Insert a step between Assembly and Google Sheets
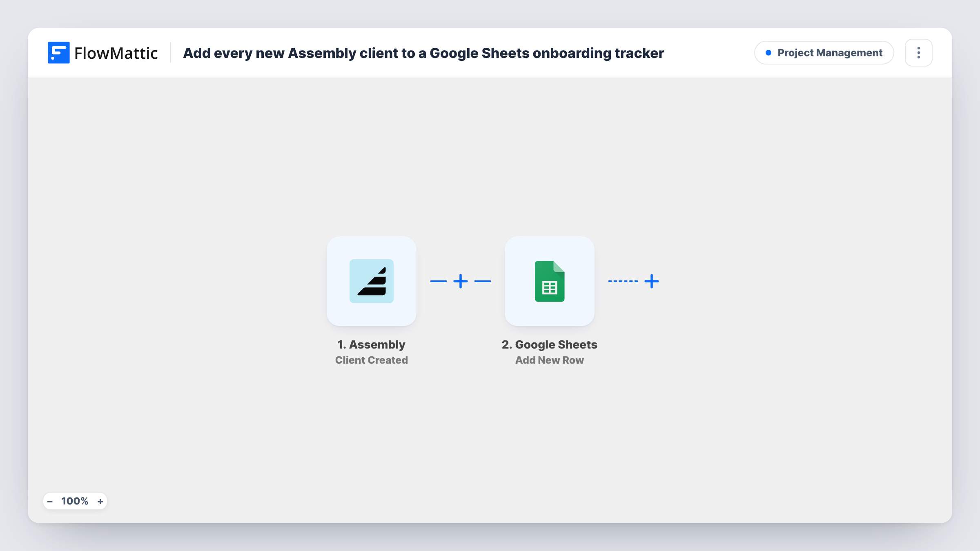The image size is (980, 551). coord(461,281)
